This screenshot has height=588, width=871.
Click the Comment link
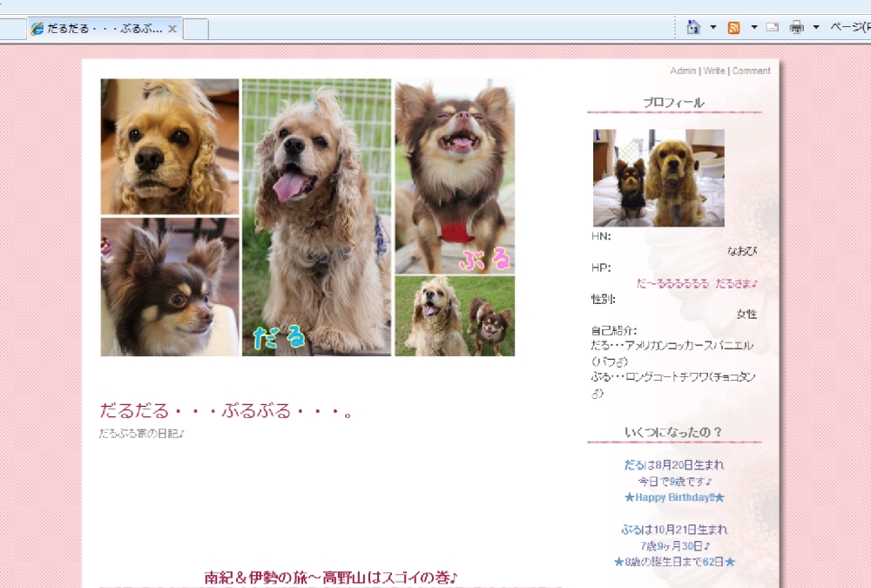751,71
